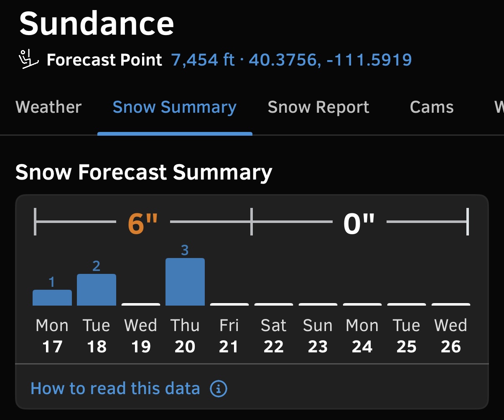Open the Cams tab
The image size is (504, 420).
(x=432, y=107)
